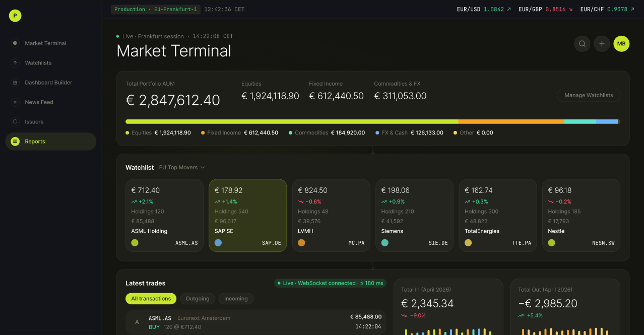Image resolution: width=644 pixels, height=335 pixels.
Task: Open the MB user avatar
Action: pyautogui.click(x=621, y=44)
